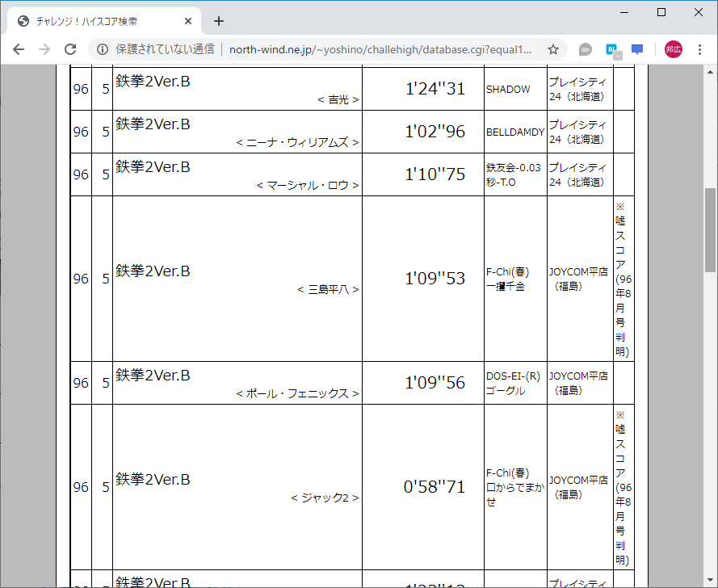This screenshot has width=718, height=588.
Task: Click JOYCOM平店 location in ポール・フェニックス row
Action: (578, 384)
